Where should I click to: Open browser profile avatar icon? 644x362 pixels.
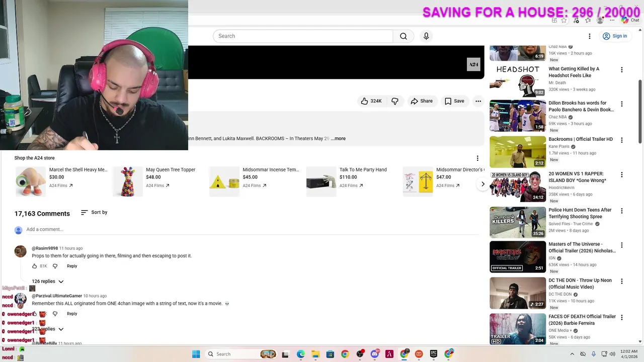click(600, 20)
